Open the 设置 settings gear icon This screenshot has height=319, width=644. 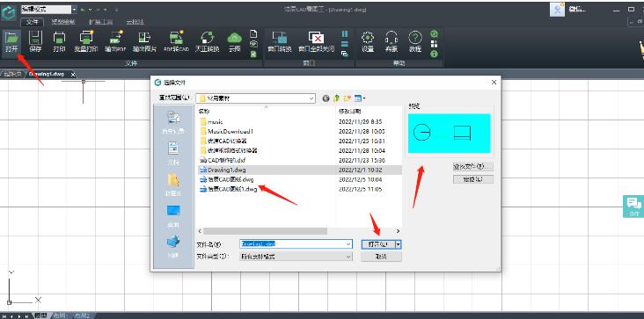(x=368, y=41)
